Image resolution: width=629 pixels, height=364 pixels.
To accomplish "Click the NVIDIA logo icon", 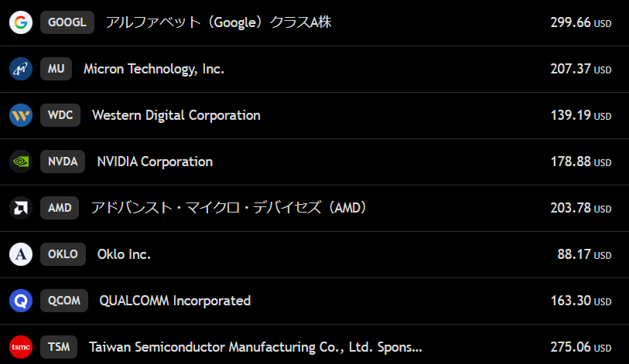I will [21, 162].
